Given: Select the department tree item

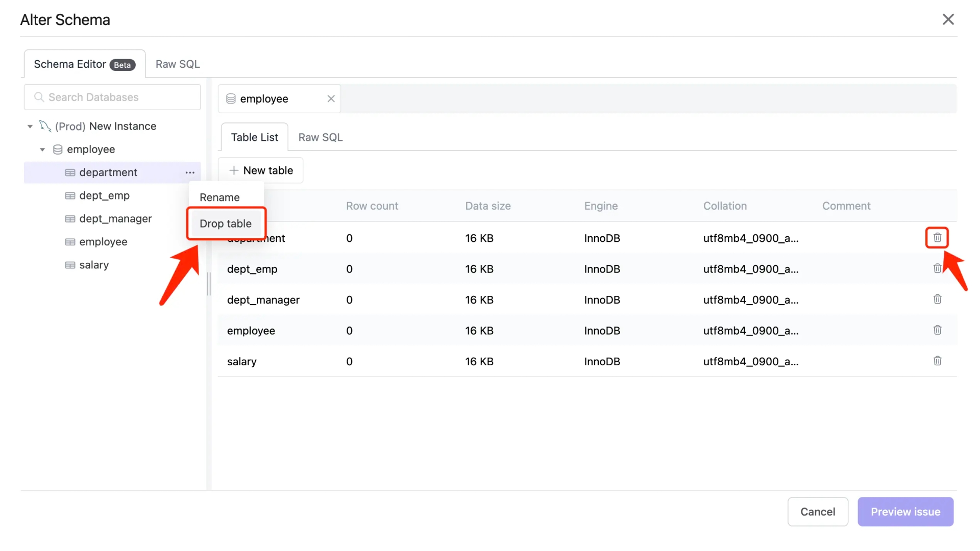Looking at the screenshot, I should coord(108,172).
